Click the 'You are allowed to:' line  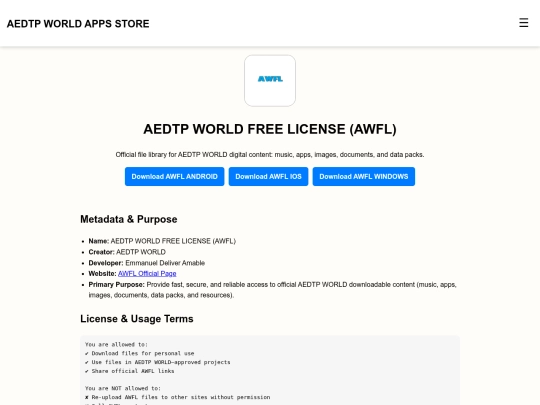click(116, 344)
